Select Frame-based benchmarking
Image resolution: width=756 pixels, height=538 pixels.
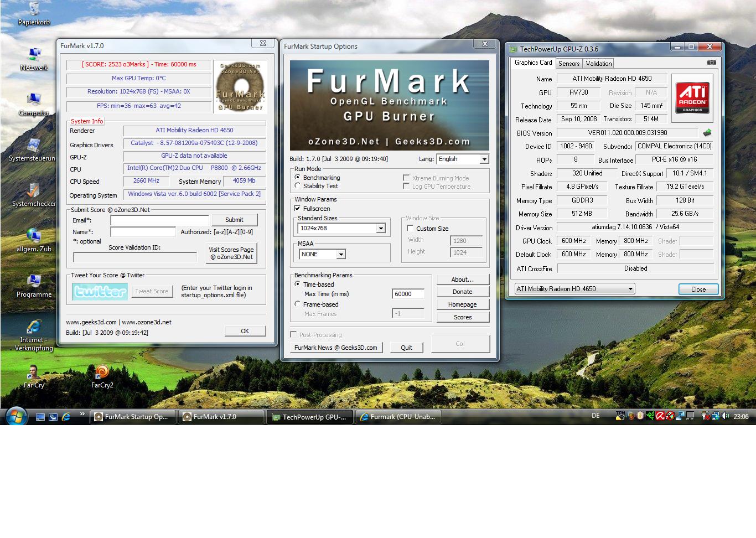pyautogui.click(x=298, y=304)
